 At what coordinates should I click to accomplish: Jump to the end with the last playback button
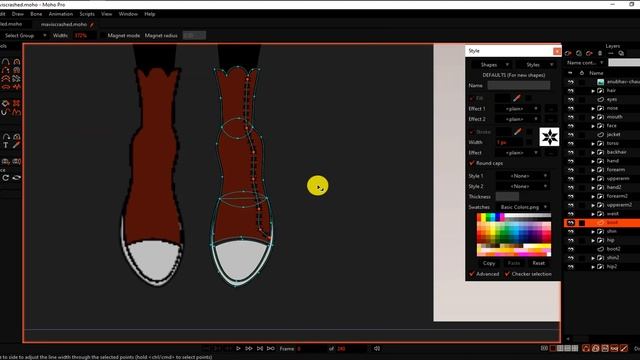click(271, 349)
